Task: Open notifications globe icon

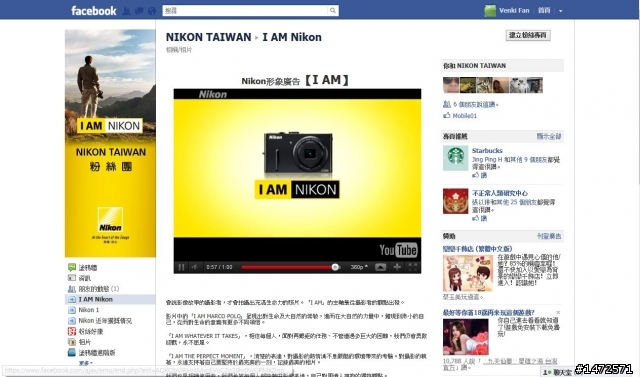Action: (x=152, y=11)
